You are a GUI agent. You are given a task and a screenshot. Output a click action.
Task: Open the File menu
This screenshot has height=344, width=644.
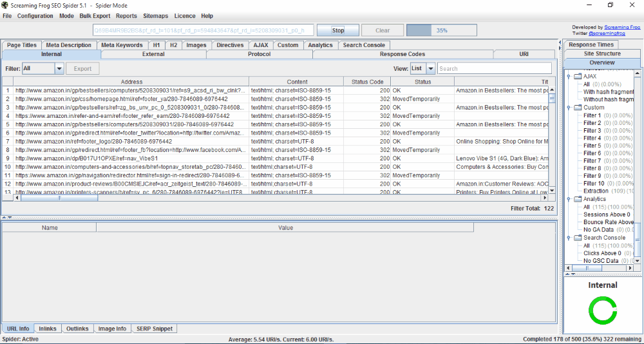coord(7,16)
